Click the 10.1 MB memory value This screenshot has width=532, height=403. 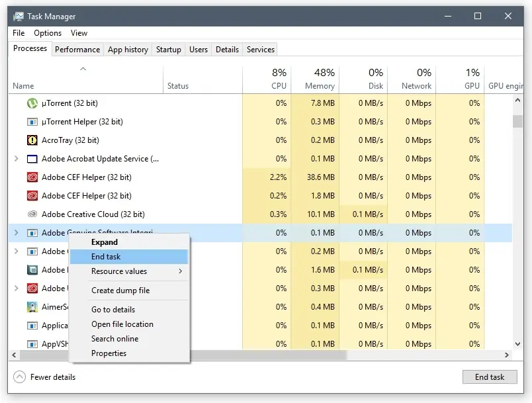click(x=321, y=214)
